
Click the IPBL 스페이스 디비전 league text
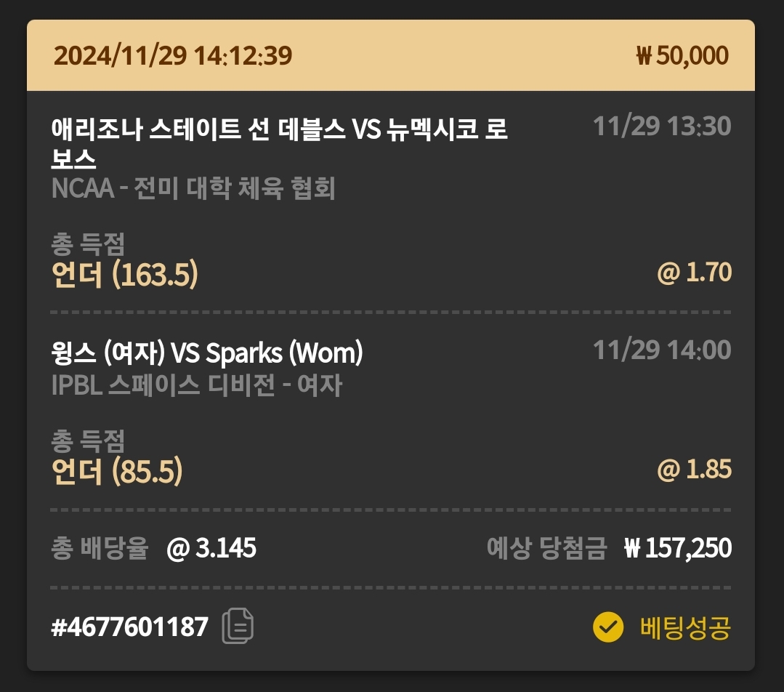pyautogui.click(x=196, y=385)
